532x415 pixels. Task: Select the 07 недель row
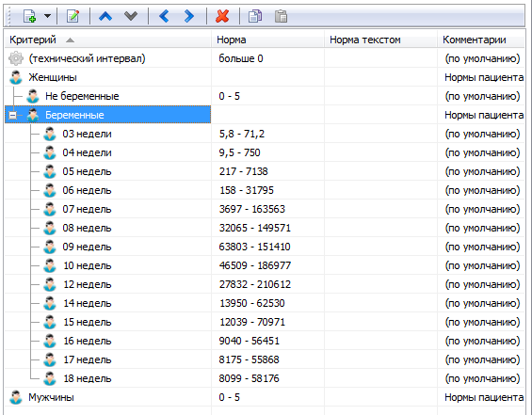(x=265, y=209)
